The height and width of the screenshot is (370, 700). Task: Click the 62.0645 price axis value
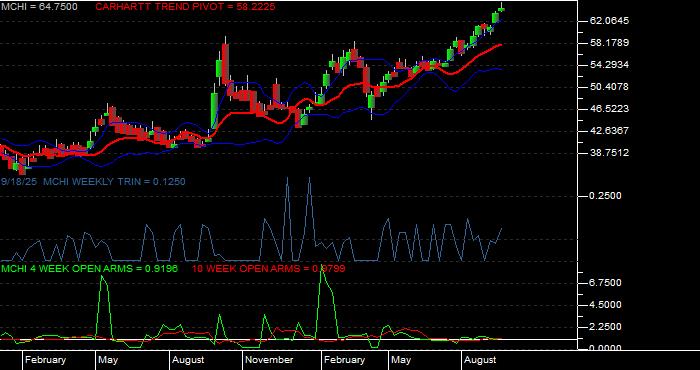click(608, 21)
